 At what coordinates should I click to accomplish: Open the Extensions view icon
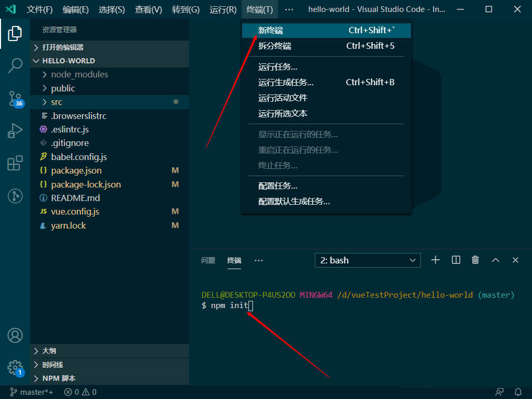[x=15, y=163]
